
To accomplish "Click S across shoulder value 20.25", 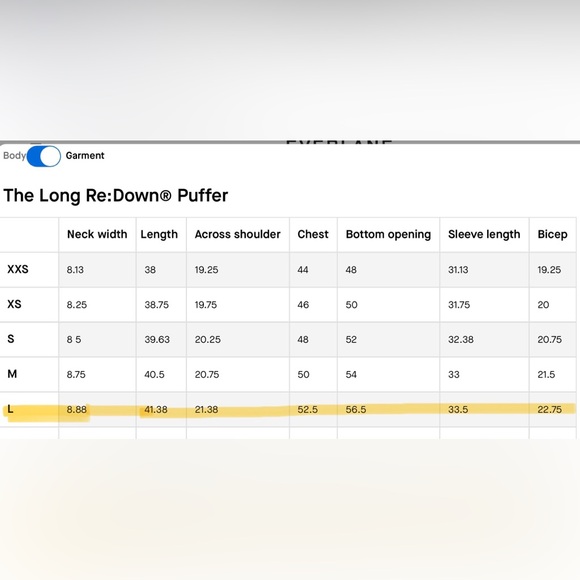I will click(x=208, y=340).
